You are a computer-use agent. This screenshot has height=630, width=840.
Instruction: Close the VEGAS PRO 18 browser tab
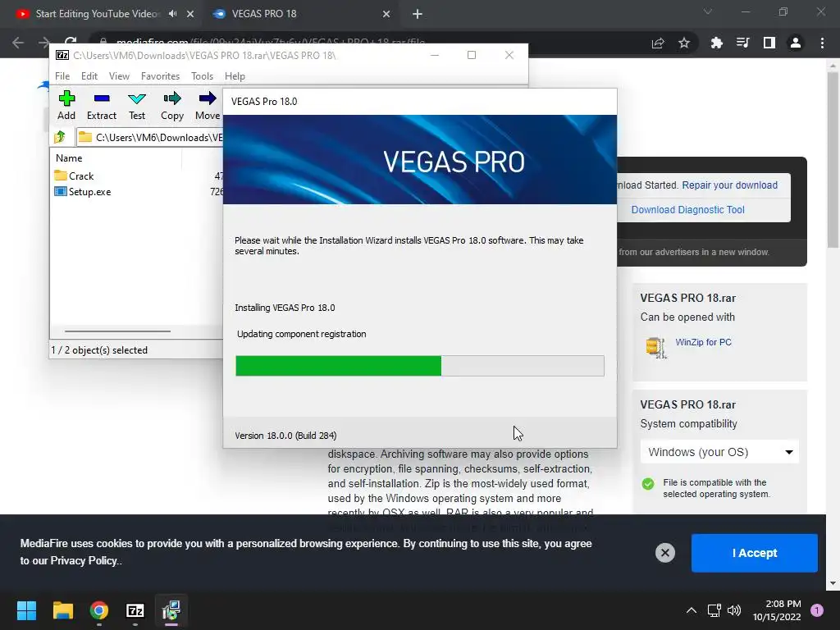pyautogui.click(x=386, y=14)
